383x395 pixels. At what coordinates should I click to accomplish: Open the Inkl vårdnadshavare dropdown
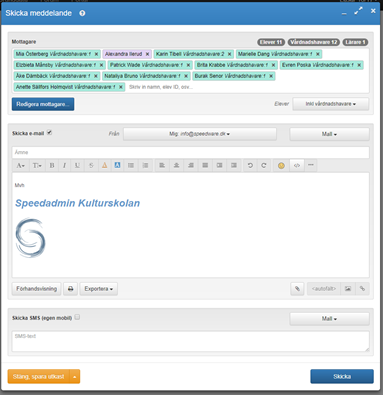pyautogui.click(x=331, y=104)
